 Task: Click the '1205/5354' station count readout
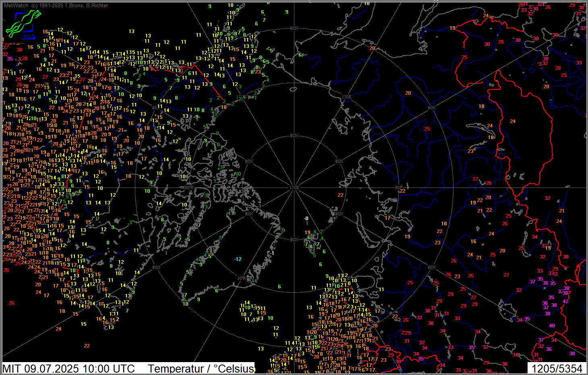tap(557, 369)
